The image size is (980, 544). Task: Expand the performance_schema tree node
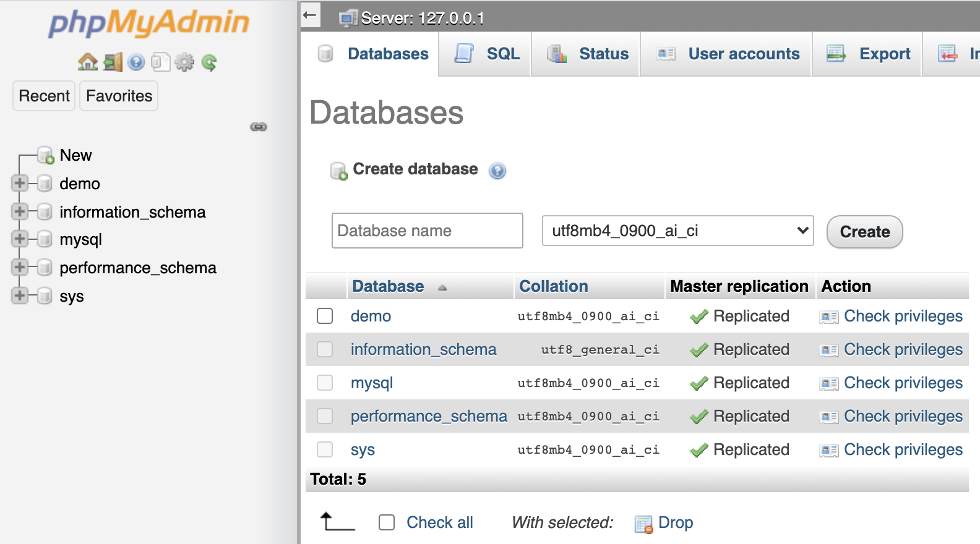point(20,267)
